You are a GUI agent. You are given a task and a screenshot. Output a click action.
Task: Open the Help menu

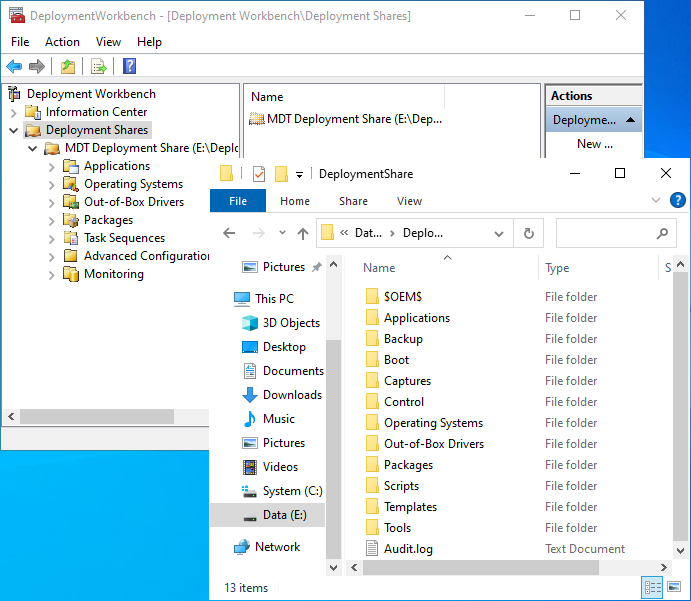pyautogui.click(x=149, y=42)
